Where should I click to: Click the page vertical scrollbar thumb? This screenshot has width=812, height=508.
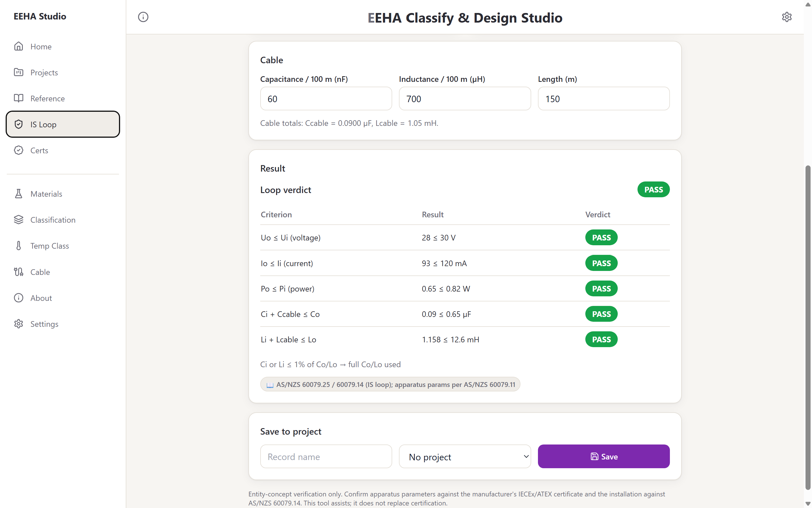tap(808, 328)
